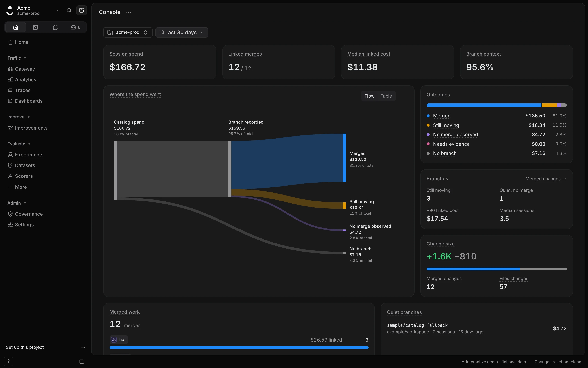Viewport: 588px width, 368px height.
Task: Click the fix category tag icon
Action: pyautogui.click(x=114, y=339)
